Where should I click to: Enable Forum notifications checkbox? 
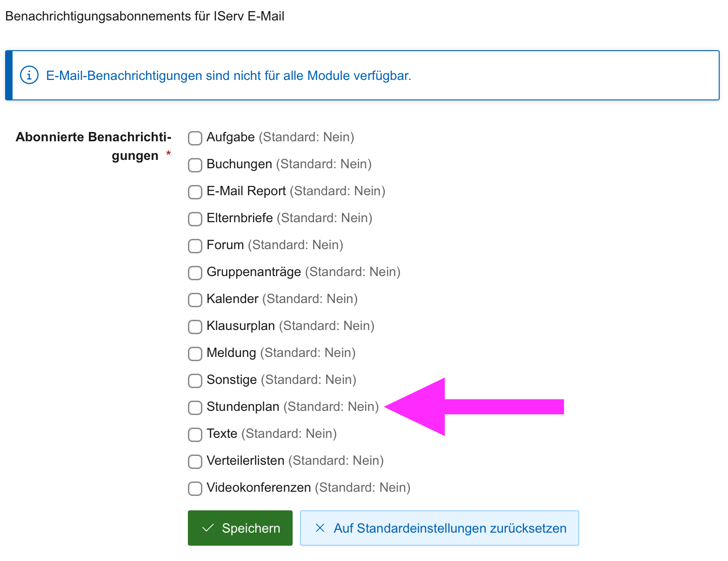[195, 246]
